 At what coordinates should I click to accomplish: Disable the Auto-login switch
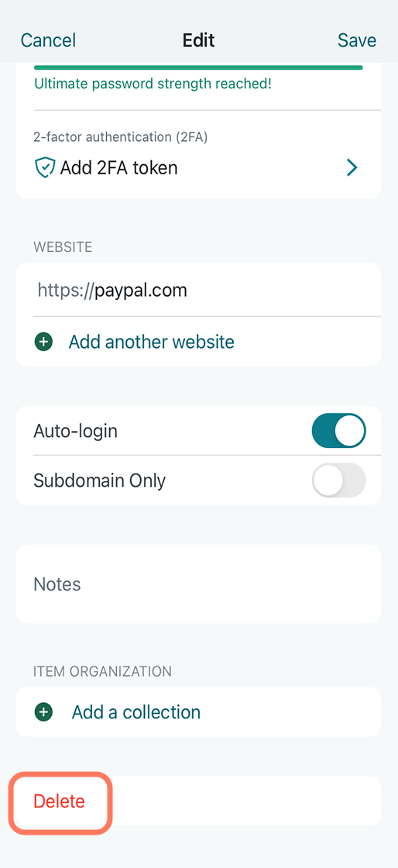(339, 431)
